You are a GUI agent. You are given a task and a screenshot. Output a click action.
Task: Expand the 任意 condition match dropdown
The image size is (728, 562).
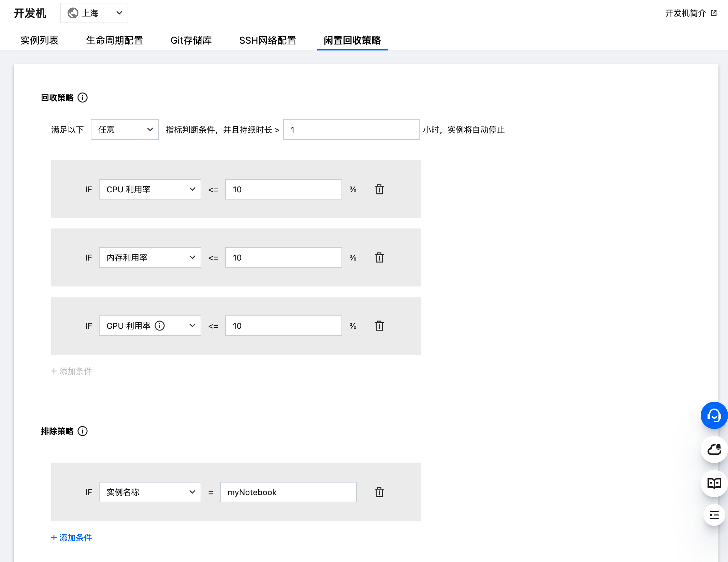125,130
